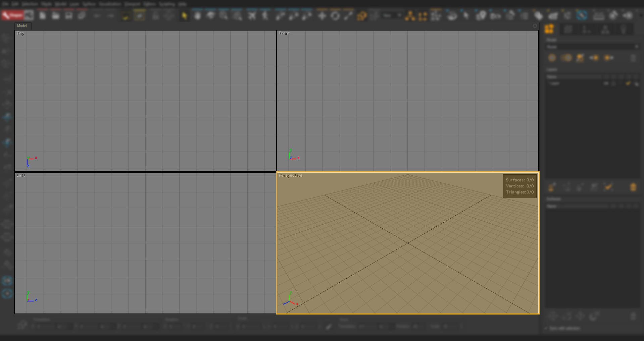Click the Redo arrow icon
644x341 pixels.
pyautogui.click(x=111, y=15)
